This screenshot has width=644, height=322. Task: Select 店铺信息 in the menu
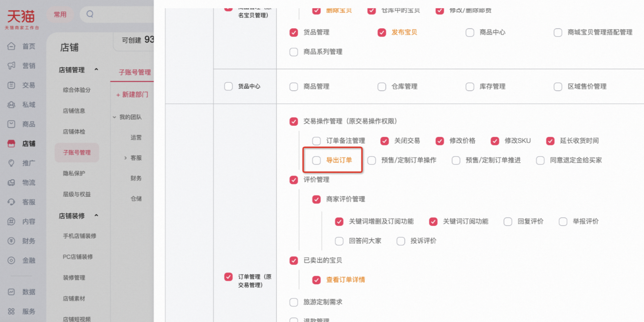click(x=74, y=111)
